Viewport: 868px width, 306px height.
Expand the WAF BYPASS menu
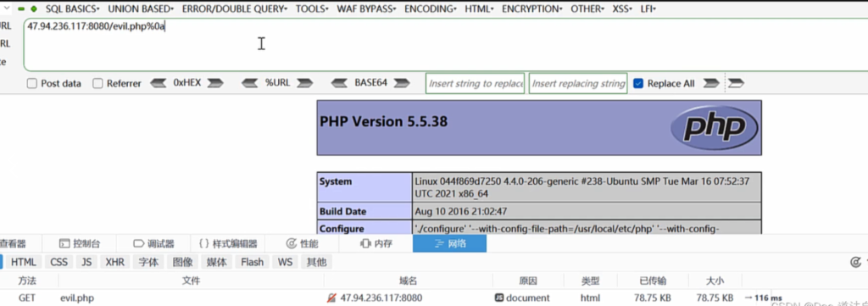366,8
